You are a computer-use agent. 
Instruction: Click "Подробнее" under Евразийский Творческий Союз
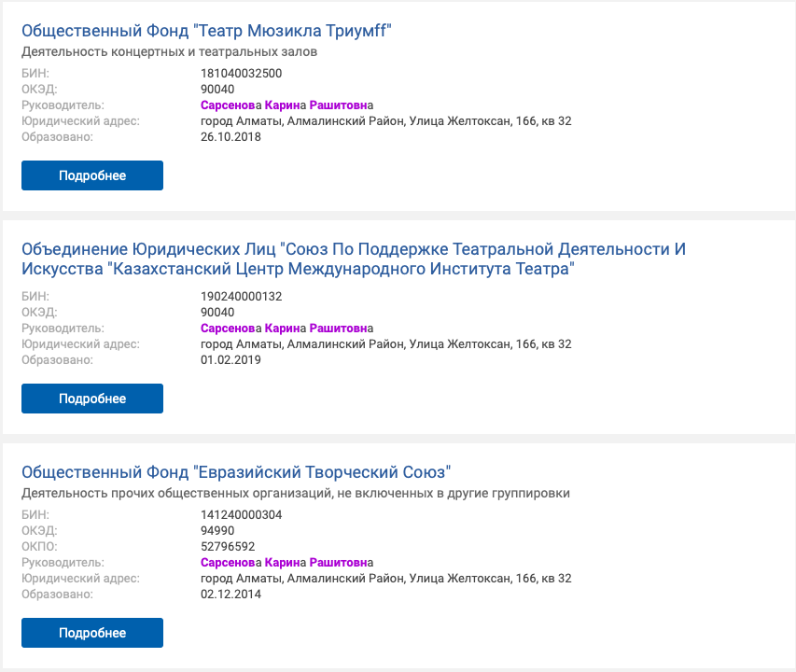(x=92, y=633)
